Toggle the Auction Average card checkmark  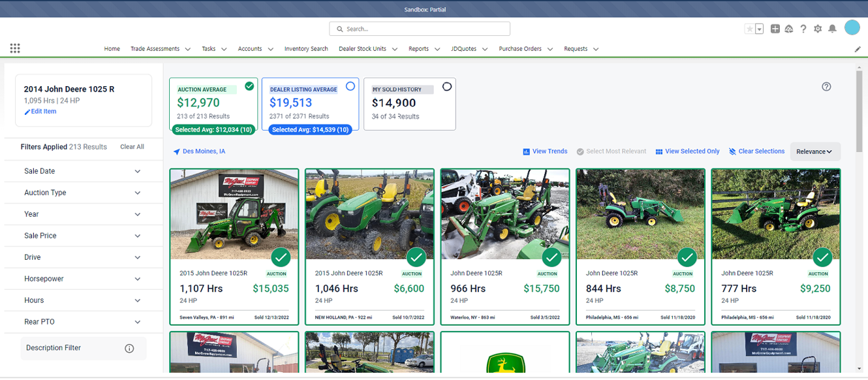tap(249, 86)
